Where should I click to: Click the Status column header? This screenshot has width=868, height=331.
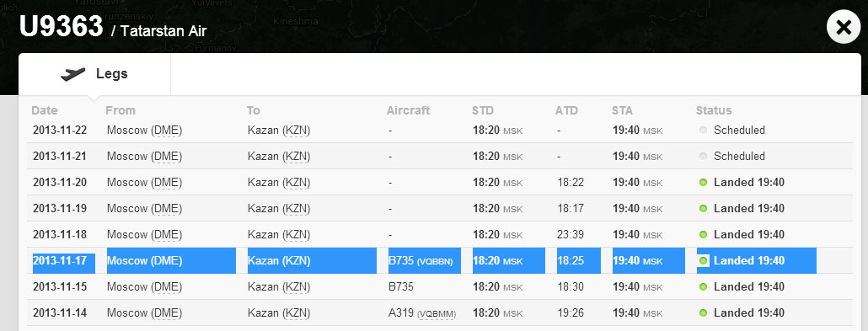(x=714, y=110)
